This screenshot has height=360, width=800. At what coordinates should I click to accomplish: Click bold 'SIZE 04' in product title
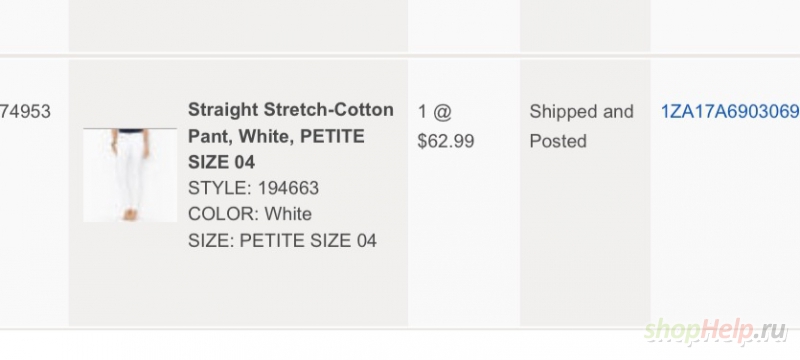click(x=221, y=162)
